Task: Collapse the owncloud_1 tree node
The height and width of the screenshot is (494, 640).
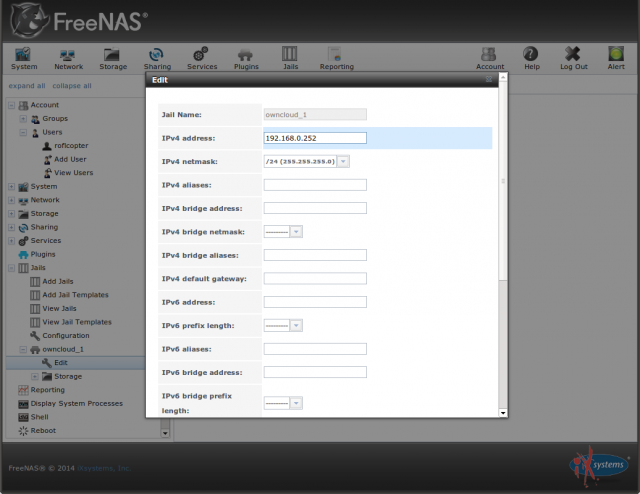Action: (23, 349)
